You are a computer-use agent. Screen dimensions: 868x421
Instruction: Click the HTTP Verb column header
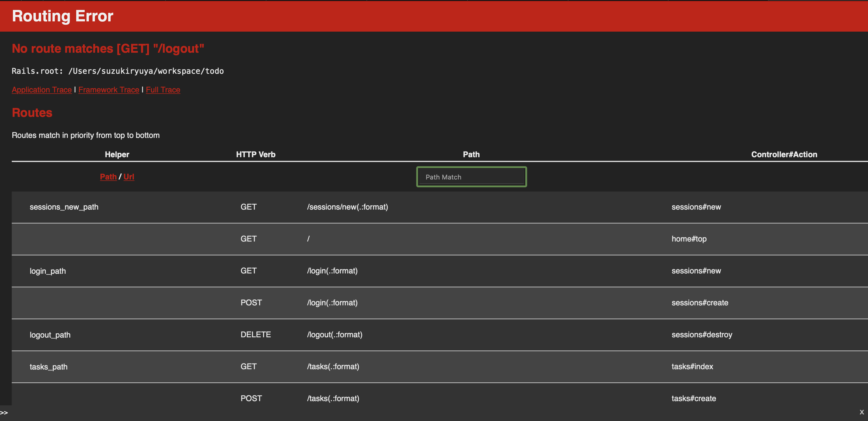click(x=256, y=154)
